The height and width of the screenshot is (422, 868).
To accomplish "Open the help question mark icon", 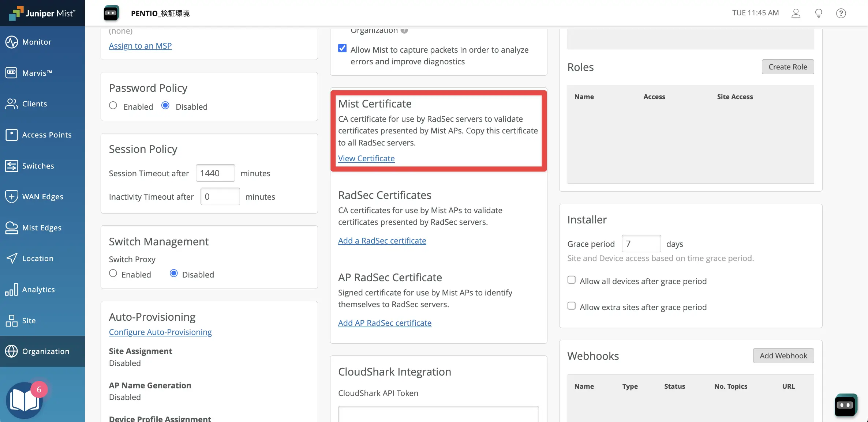I will coord(841,13).
